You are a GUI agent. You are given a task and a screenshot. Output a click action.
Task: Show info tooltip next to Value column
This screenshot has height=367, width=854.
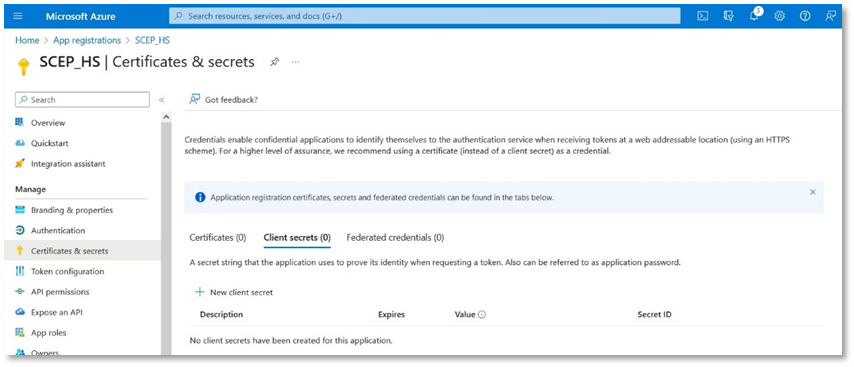point(481,315)
